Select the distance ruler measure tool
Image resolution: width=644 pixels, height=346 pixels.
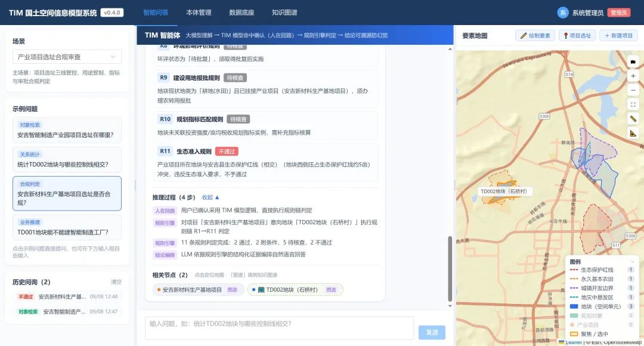(x=633, y=119)
